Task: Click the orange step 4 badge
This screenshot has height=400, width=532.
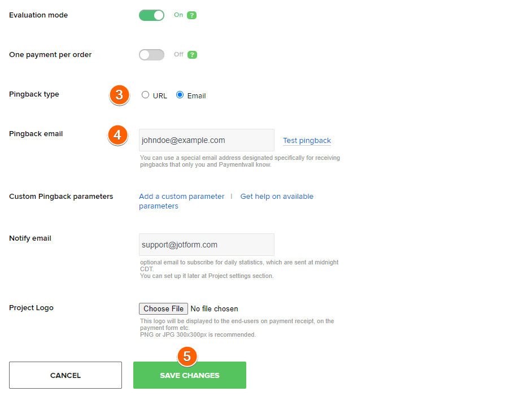Action: [117, 135]
